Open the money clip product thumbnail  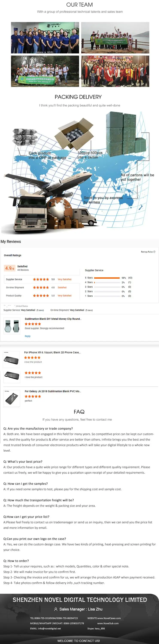[x=12, y=326]
